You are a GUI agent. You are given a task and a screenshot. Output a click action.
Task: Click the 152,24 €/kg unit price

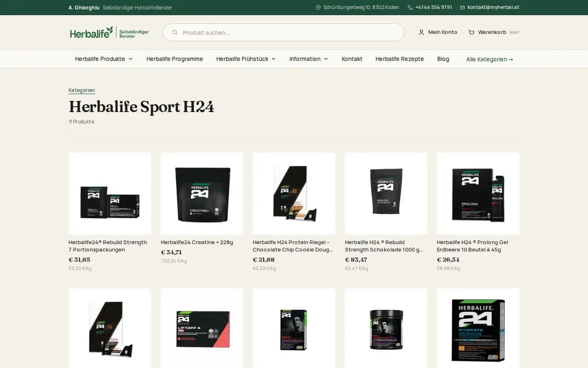(x=174, y=261)
